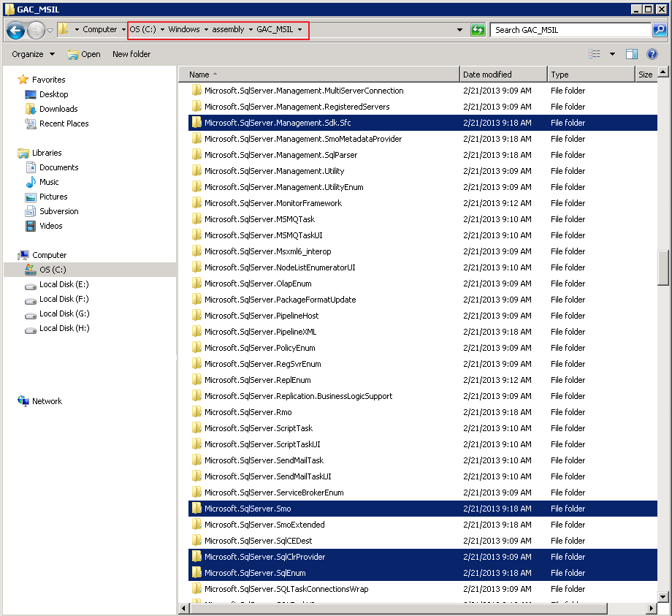The width and height of the screenshot is (672, 616).
Task: Open More view options dropdown arrow
Action: [612, 54]
